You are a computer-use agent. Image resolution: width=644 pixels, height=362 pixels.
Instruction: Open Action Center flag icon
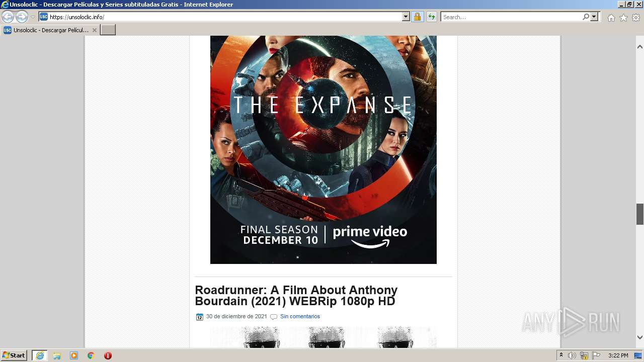coord(596,355)
